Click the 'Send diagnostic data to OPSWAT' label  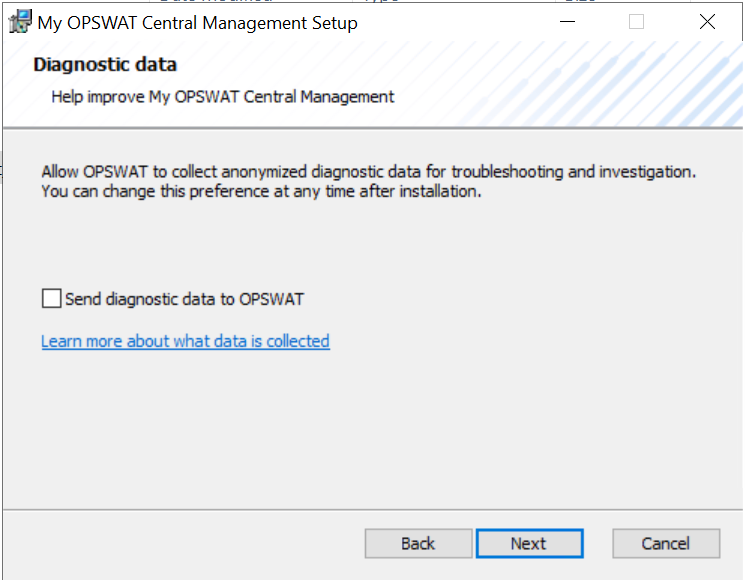184,299
